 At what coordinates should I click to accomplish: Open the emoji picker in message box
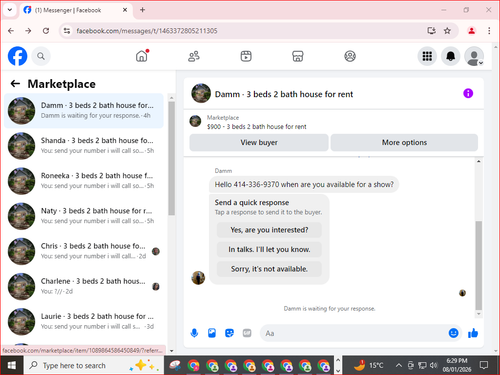(453, 333)
